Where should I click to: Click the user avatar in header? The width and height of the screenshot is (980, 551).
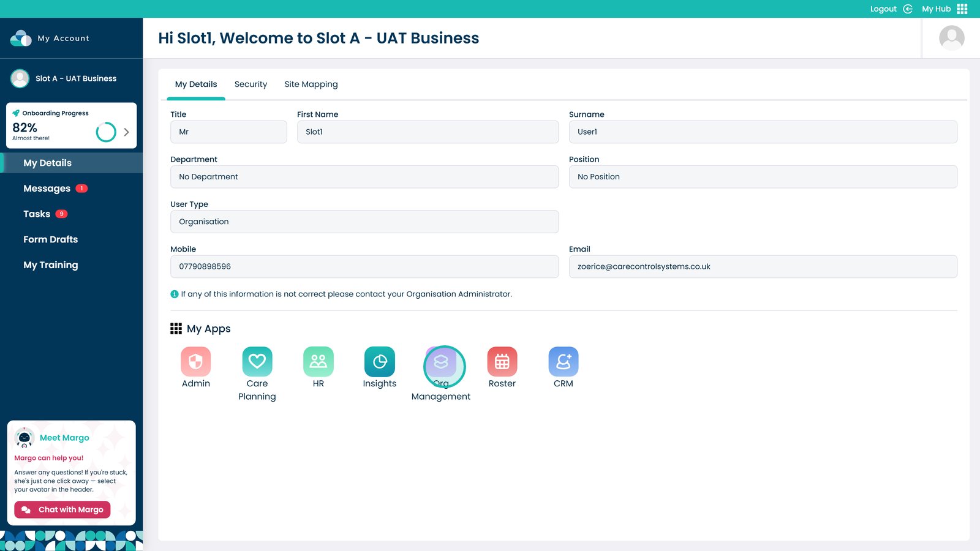point(951,38)
